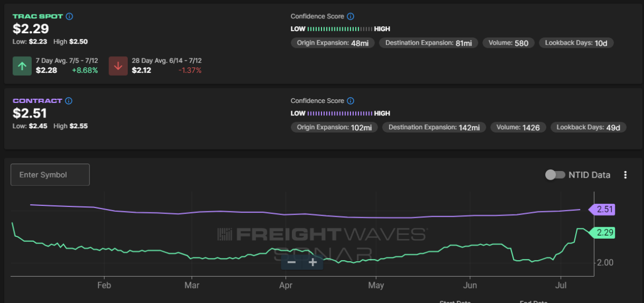Click the info icon beside CONTRACT

tap(69, 101)
